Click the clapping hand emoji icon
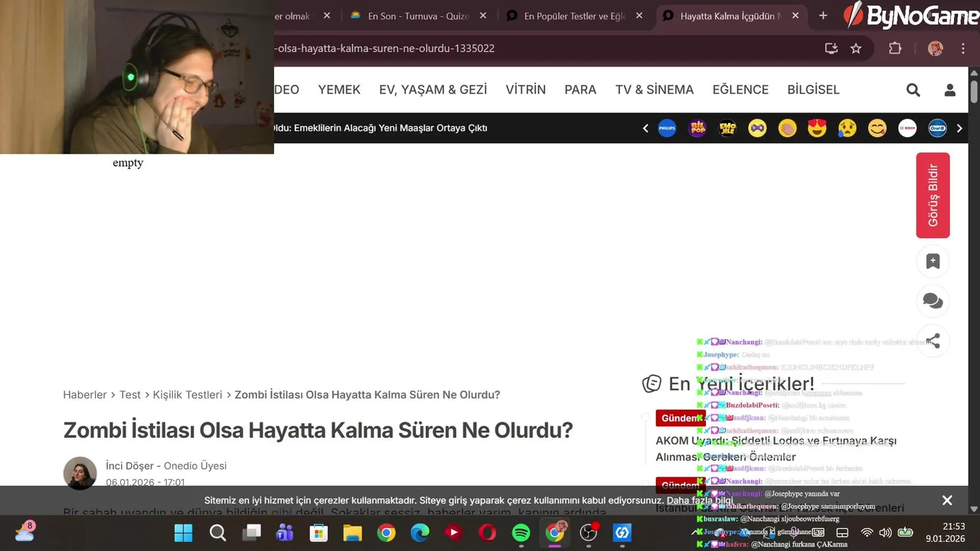This screenshot has width=980, height=551. click(787, 129)
